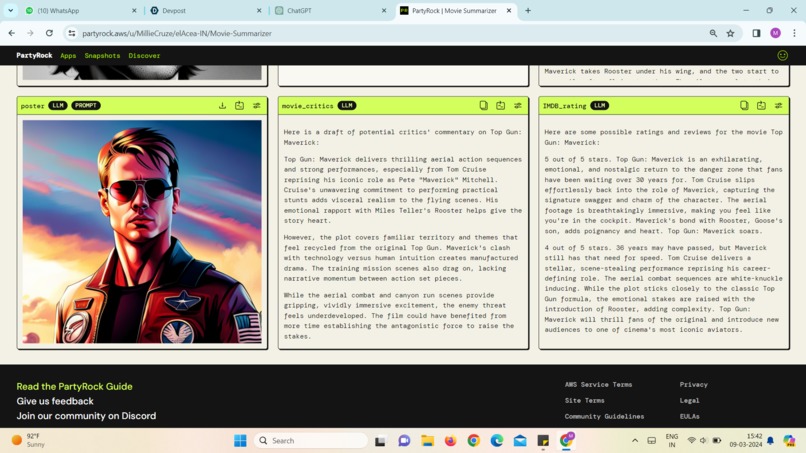Open Discover in PartyRock nav

[x=144, y=56]
